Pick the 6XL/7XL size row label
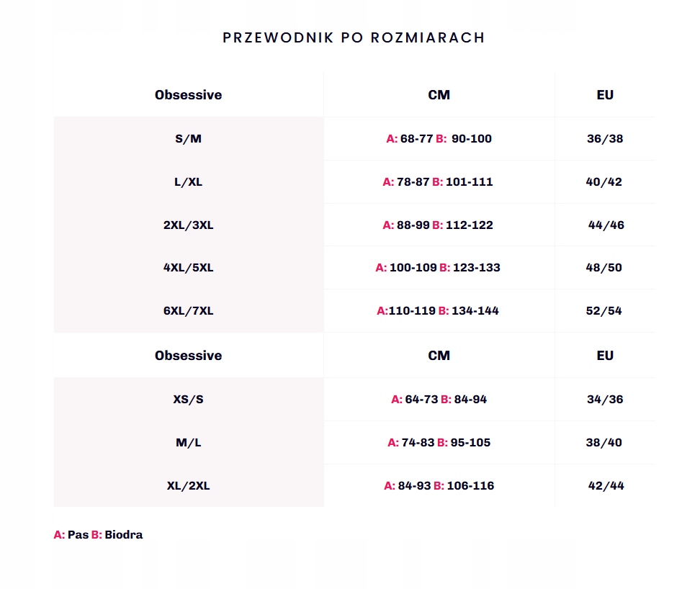The image size is (700, 589). 189,311
